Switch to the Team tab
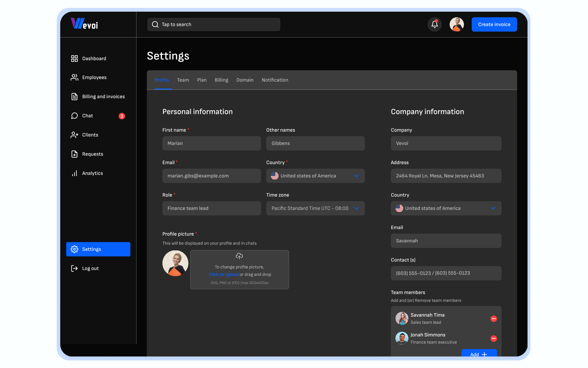This screenshot has height=368, width=588. point(183,80)
